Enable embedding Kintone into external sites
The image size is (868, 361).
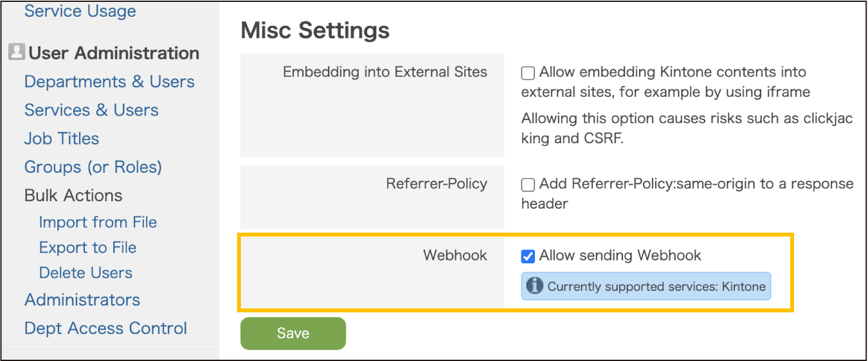[528, 73]
